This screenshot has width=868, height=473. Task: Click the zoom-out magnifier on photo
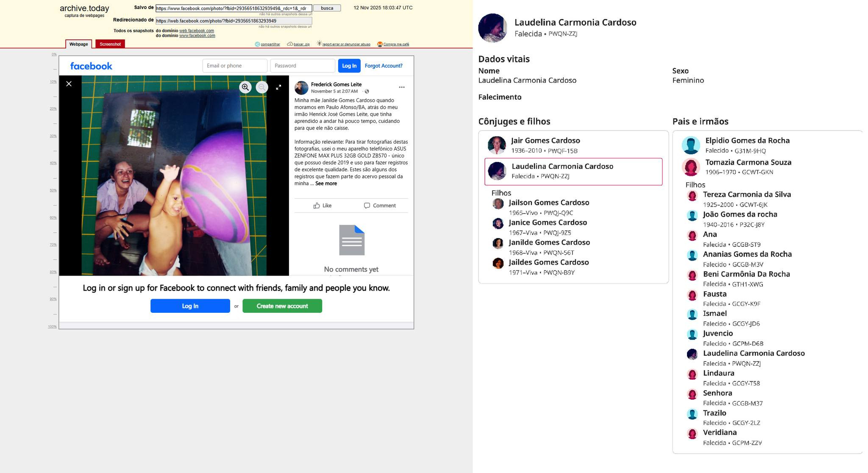pos(262,87)
